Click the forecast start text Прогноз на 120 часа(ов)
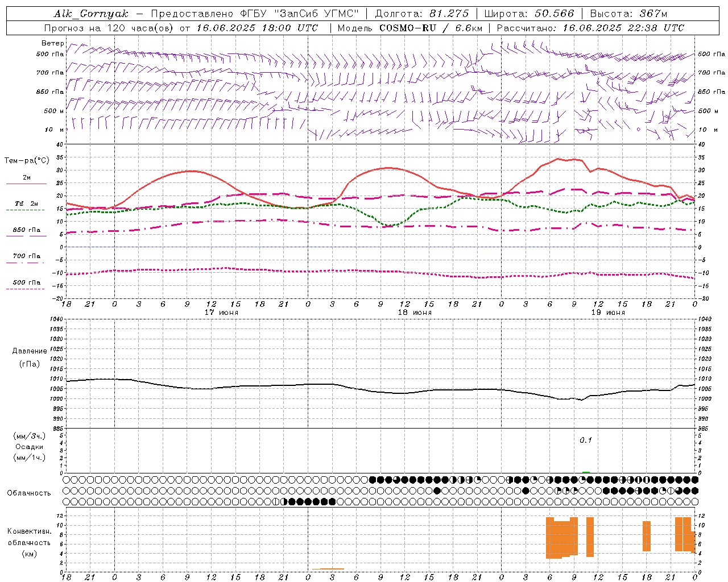The height and width of the screenshot is (582, 728). [x=110, y=28]
